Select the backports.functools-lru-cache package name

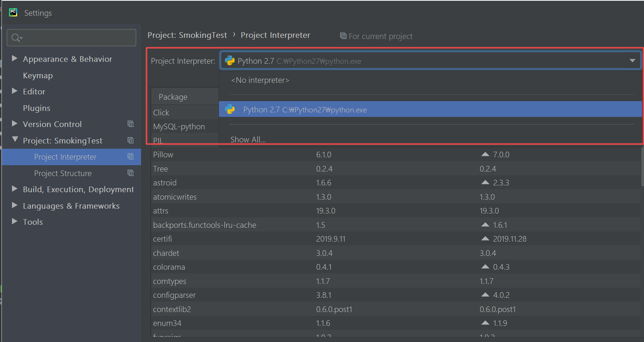(205, 225)
